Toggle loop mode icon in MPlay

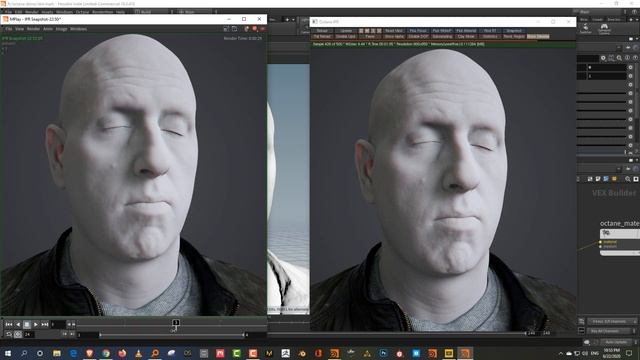click(x=9, y=334)
